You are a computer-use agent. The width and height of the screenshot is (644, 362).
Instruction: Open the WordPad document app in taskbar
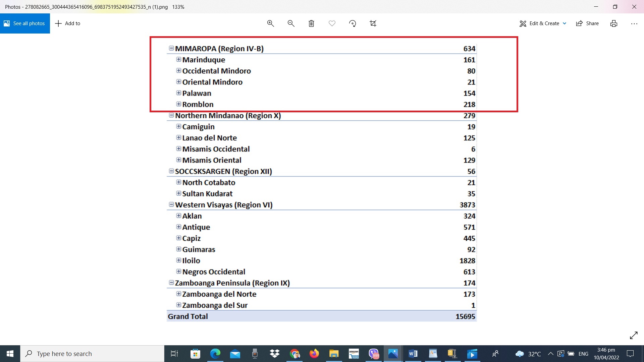(x=433, y=354)
